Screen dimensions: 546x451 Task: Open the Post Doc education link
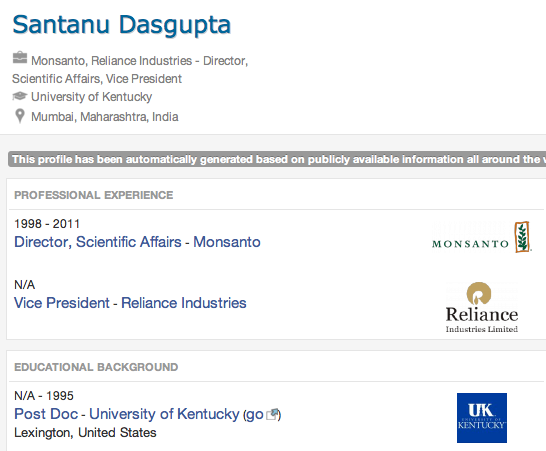[46, 414]
